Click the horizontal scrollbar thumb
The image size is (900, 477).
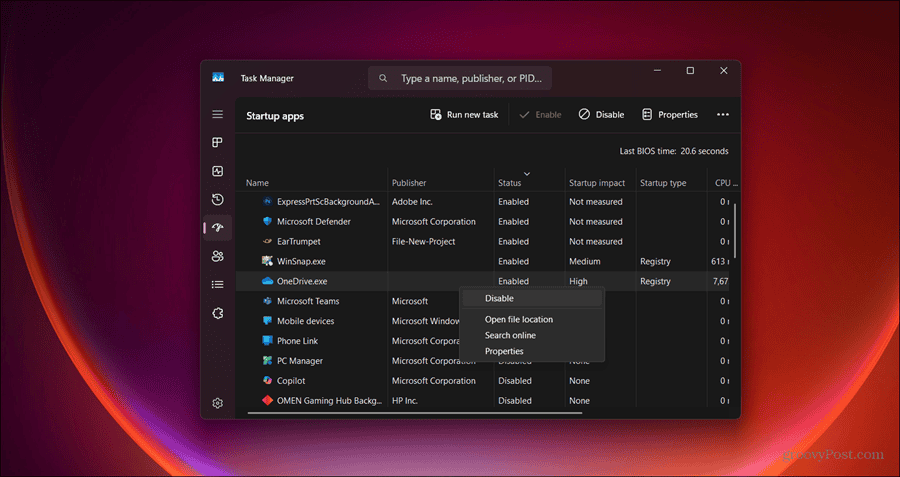(415, 412)
